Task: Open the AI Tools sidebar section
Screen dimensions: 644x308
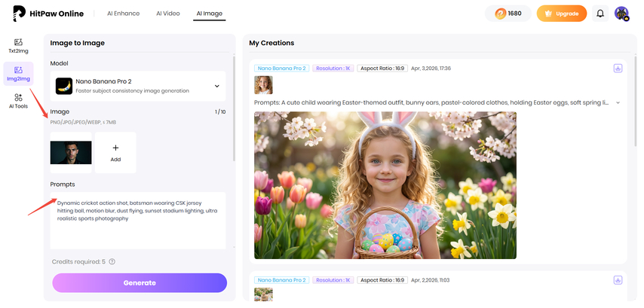Action: pyautogui.click(x=18, y=102)
